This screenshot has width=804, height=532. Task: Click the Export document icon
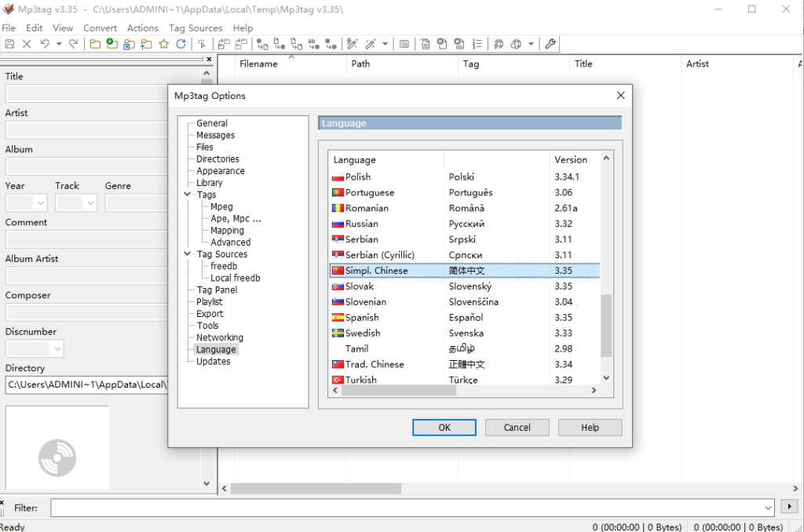point(425,44)
